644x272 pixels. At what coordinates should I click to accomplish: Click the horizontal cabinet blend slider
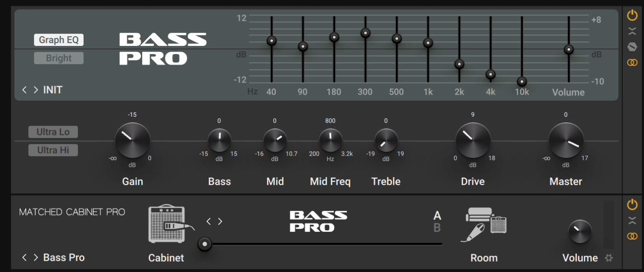(204, 244)
